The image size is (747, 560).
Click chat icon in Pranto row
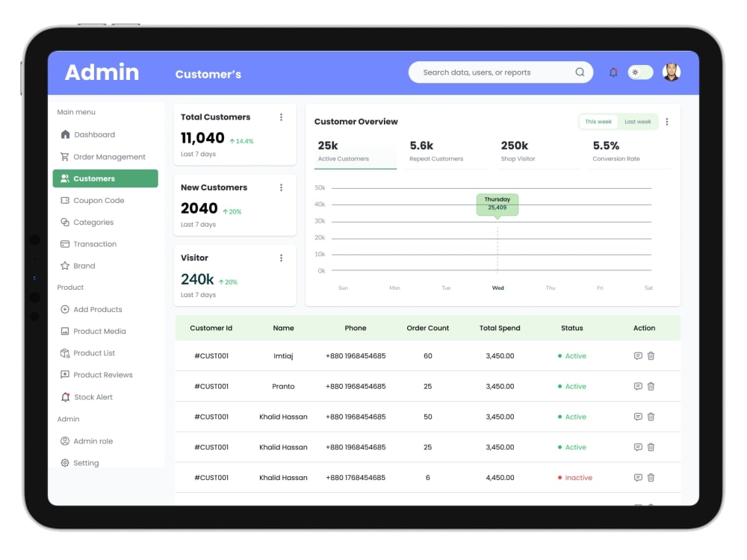(638, 387)
